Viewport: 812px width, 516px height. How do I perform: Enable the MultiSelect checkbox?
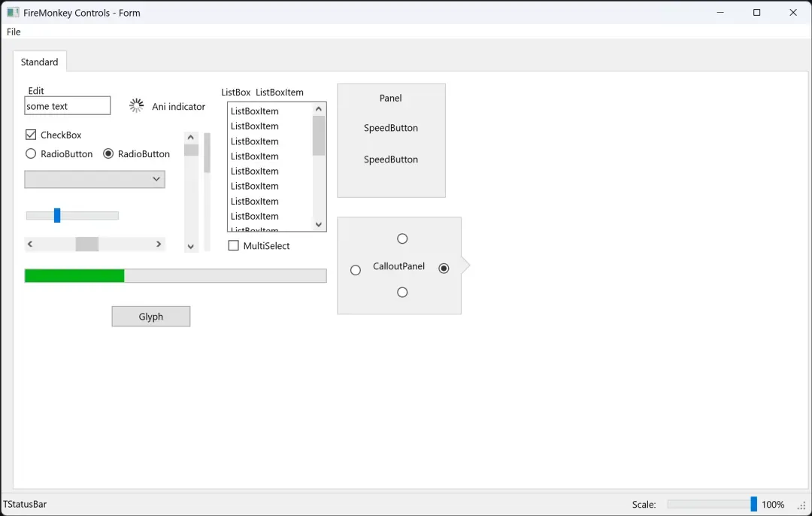234,245
